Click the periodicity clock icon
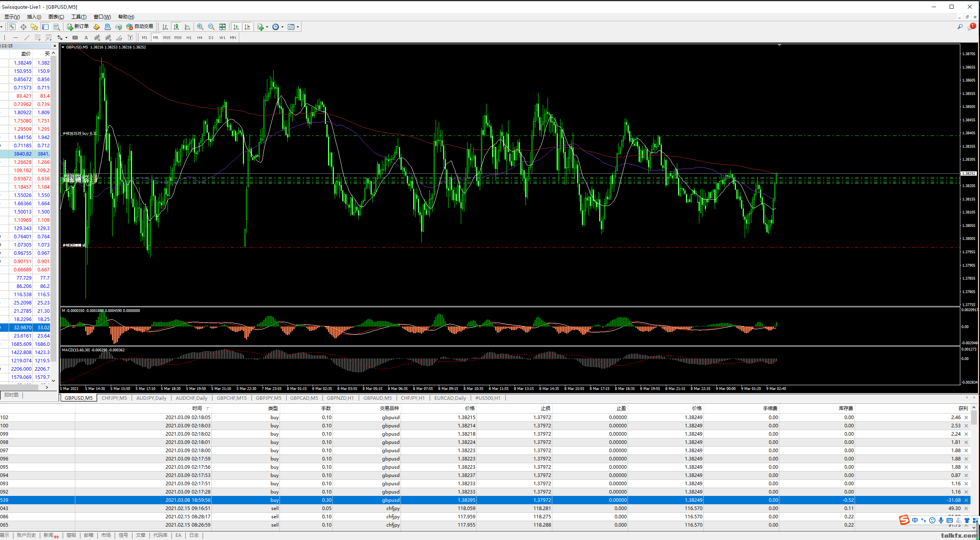Image resolution: width=980 pixels, height=540 pixels. (x=276, y=27)
